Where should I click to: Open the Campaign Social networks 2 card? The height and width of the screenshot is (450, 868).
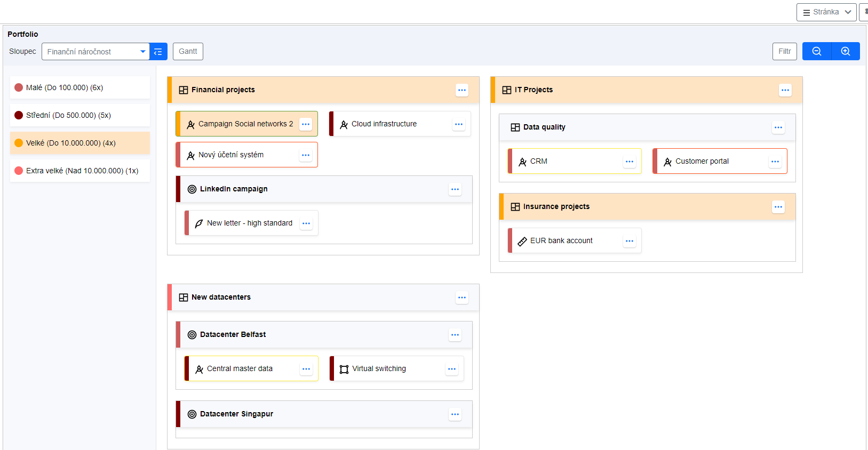tap(246, 124)
